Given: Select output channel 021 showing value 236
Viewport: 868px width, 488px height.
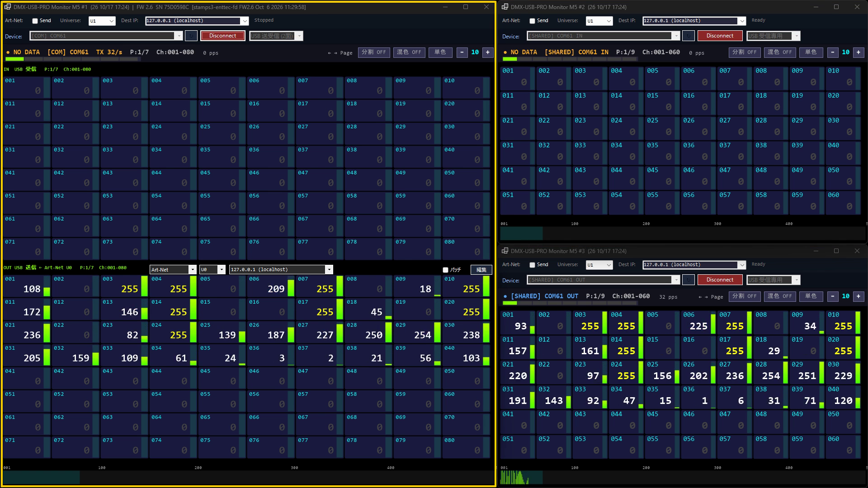Looking at the screenshot, I should [27, 332].
